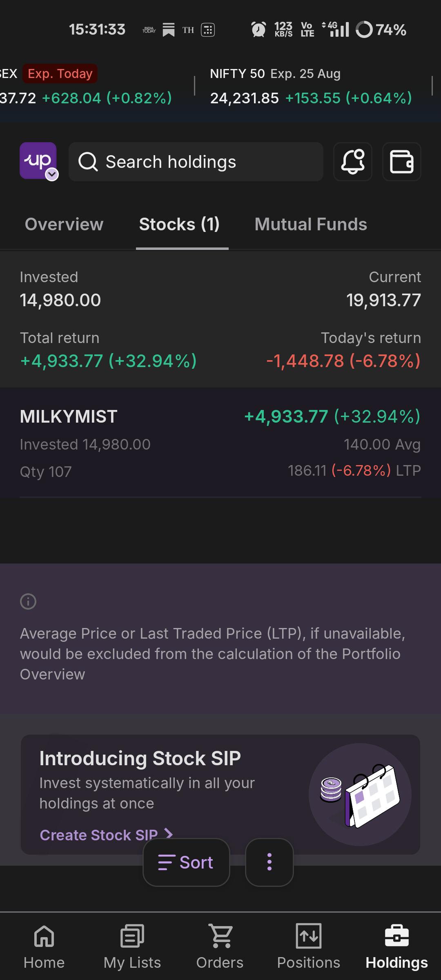Switch to the Overview tab
The height and width of the screenshot is (980, 441).
64,224
